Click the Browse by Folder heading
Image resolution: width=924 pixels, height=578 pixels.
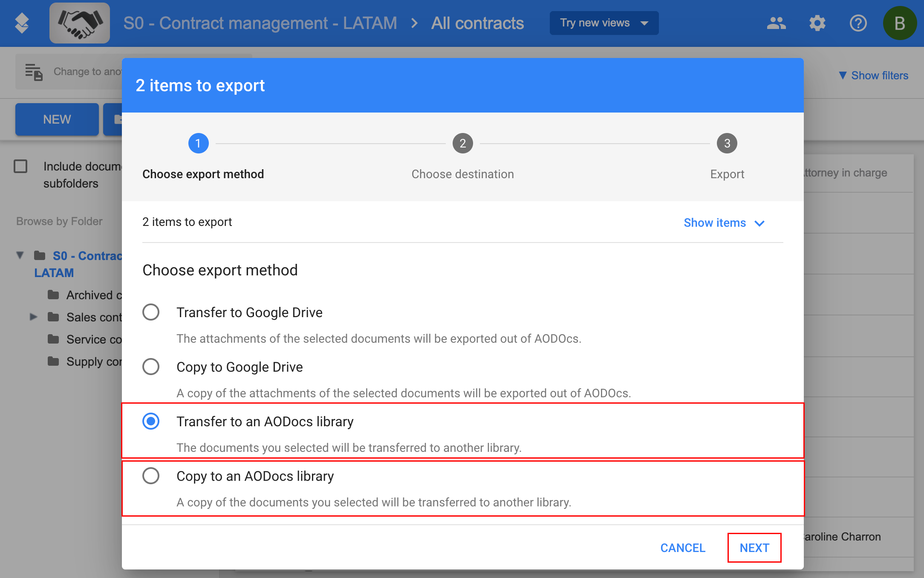click(x=59, y=221)
